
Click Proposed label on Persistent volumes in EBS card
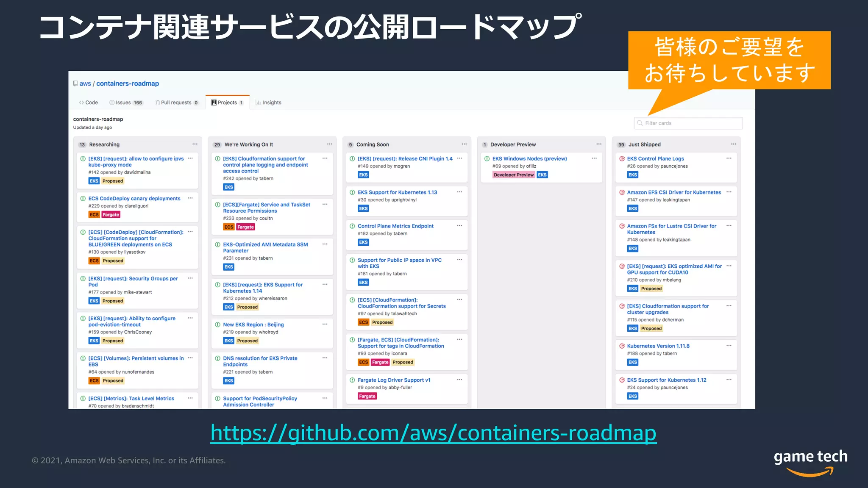pos(113,381)
